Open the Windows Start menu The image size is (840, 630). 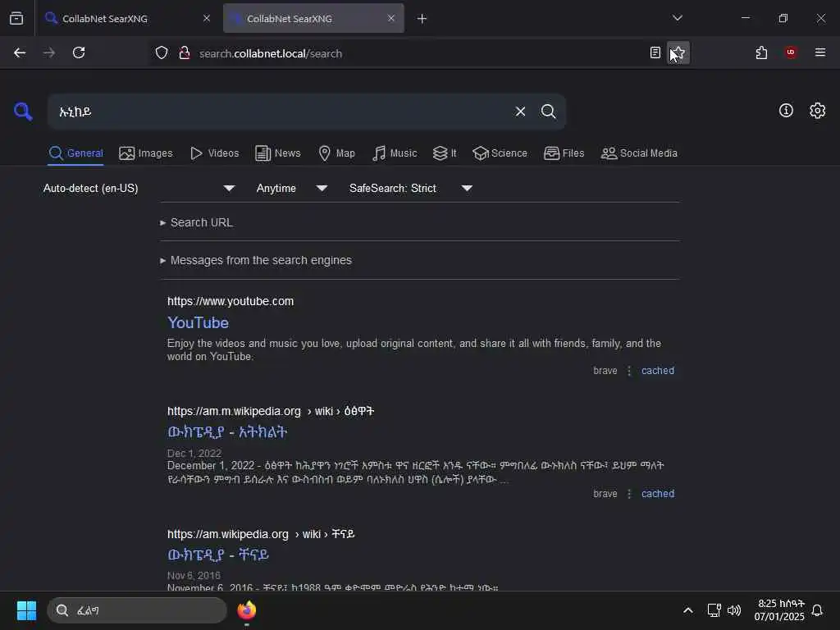(26, 610)
